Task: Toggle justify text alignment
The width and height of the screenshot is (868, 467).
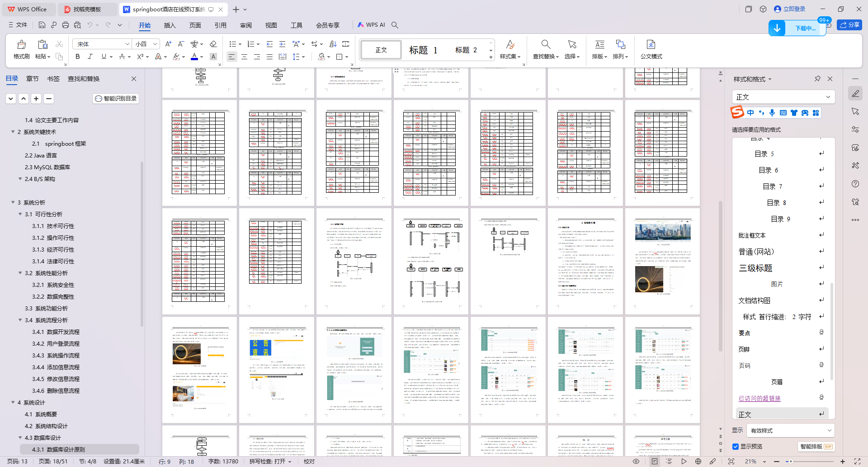Action: [269, 57]
